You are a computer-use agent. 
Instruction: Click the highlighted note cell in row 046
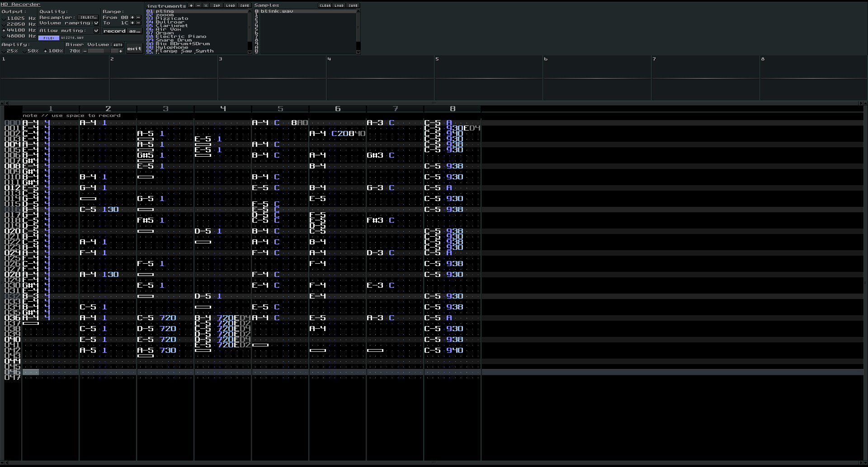[31, 372]
